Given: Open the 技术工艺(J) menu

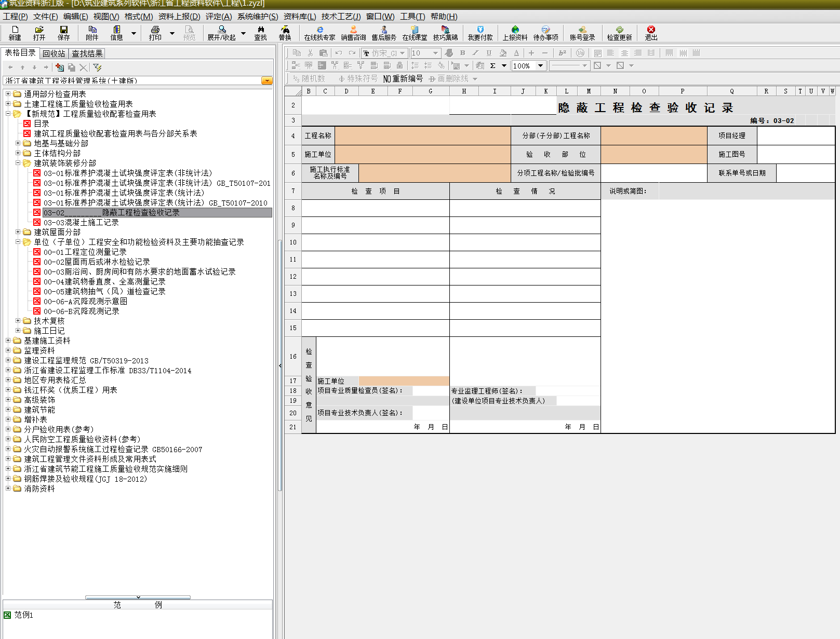Looking at the screenshot, I should click(x=341, y=17).
